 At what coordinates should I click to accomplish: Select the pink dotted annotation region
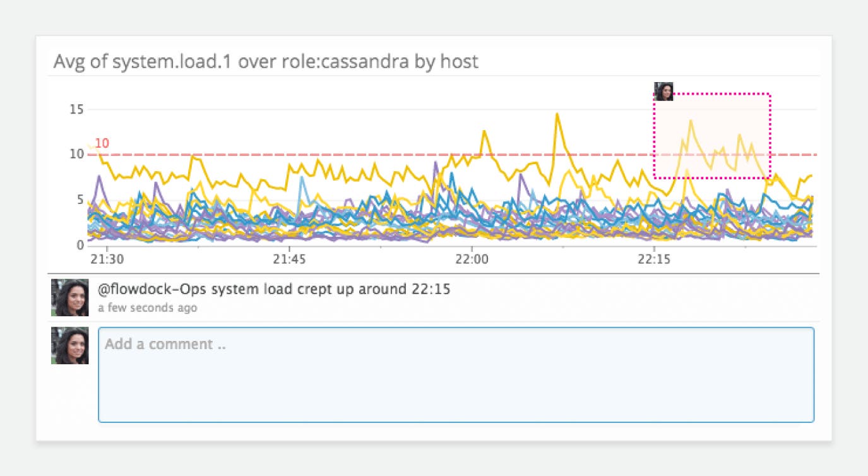(x=711, y=134)
